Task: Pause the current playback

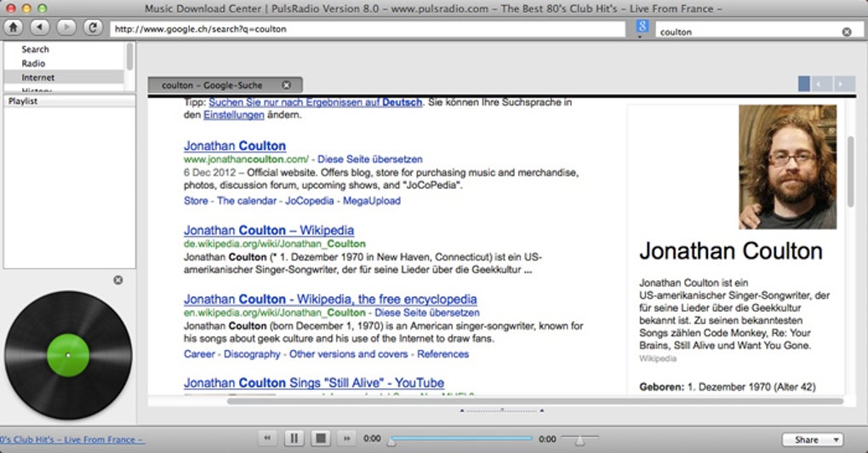Action: point(294,439)
